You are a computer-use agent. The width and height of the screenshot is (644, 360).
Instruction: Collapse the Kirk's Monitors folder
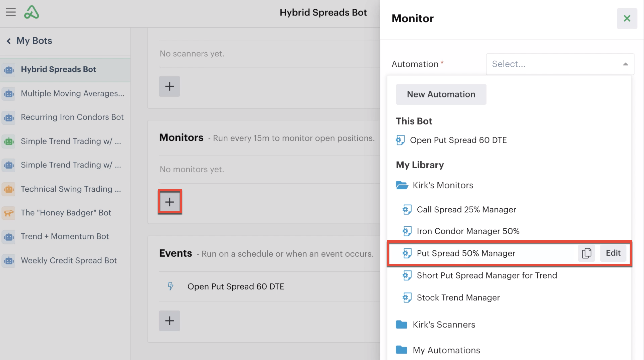click(x=443, y=185)
